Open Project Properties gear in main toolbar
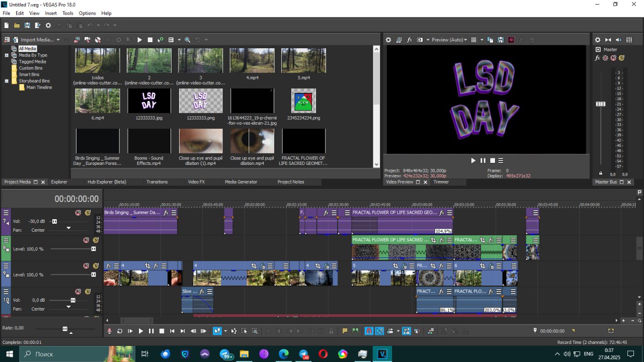 pyautogui.click(x=48, y=26)
